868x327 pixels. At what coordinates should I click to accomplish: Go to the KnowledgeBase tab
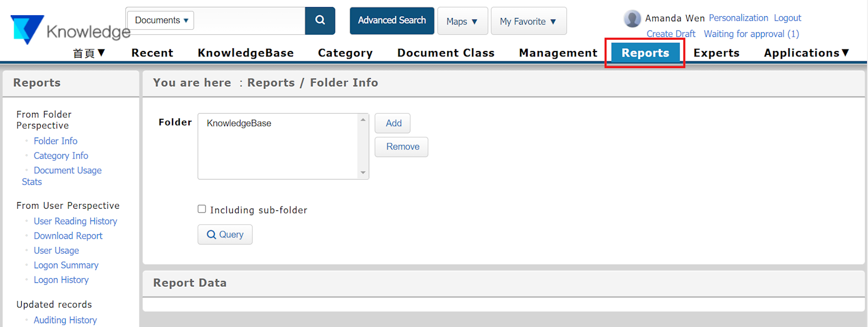click(245, 53)
